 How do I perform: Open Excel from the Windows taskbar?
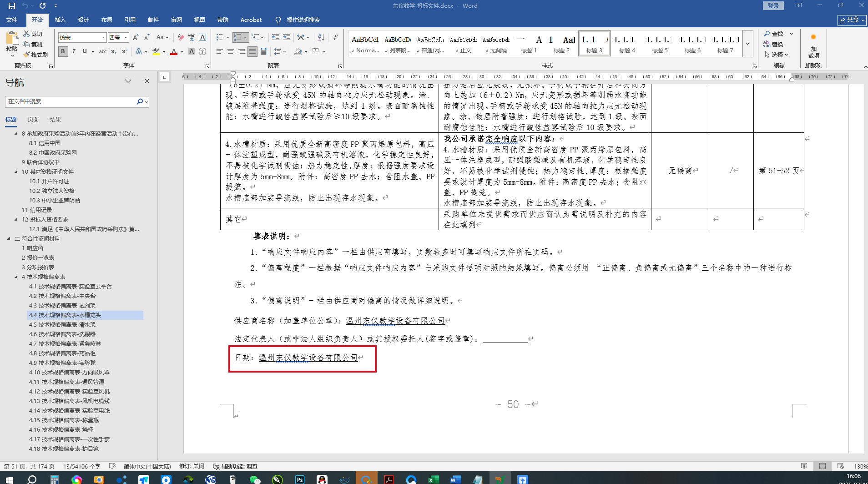click(433, 479)
